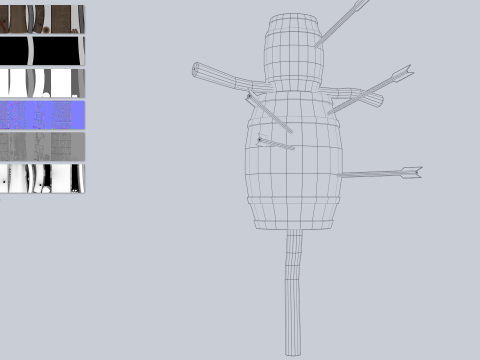Open the purple normal map texture thumbnail
This screenshot has height=360, width=480.
pyautogui.click(x=42, y=115)
